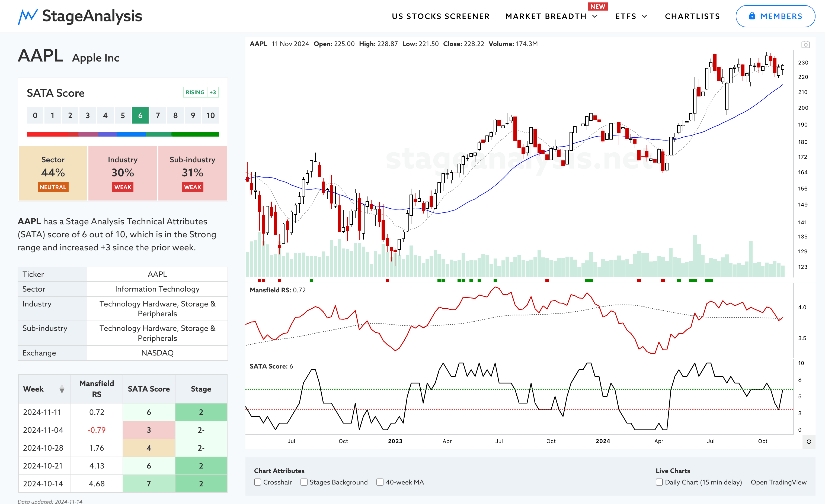Click the Sector 44% Neutral tile
825x504 pixels.
click(53, 173)
